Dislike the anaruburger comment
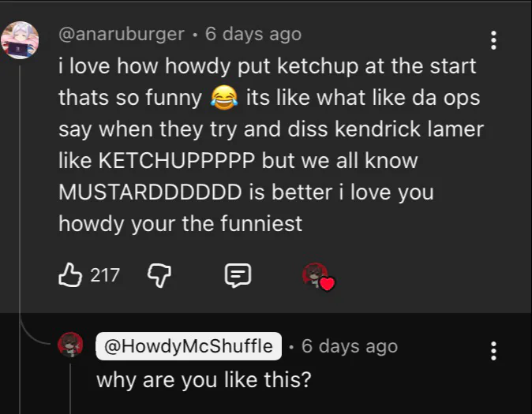532x414 pixels. [159, 274]
